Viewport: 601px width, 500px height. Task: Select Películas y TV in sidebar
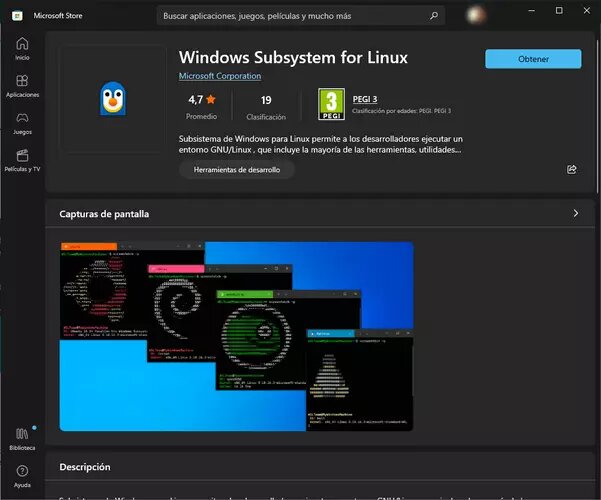point(22,159)
